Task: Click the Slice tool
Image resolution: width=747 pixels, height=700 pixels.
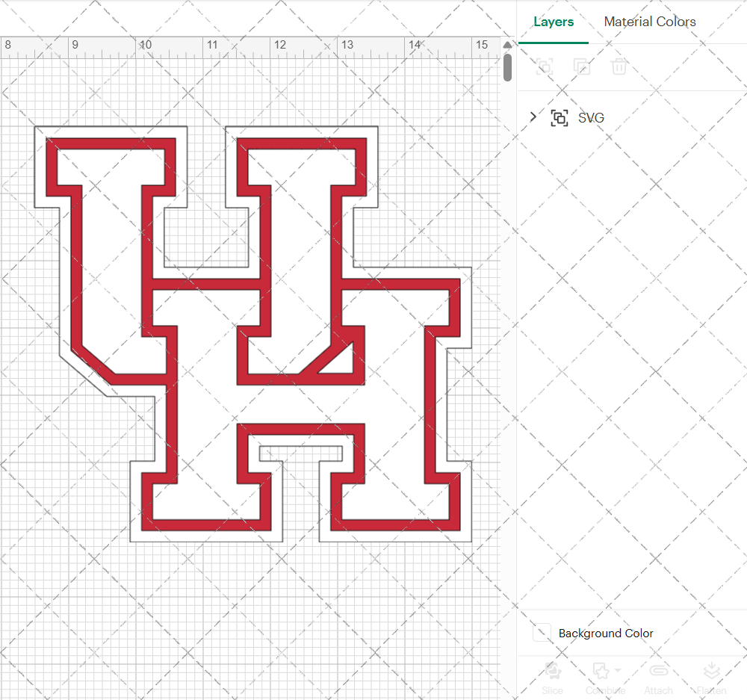Action: coord(552,678)
